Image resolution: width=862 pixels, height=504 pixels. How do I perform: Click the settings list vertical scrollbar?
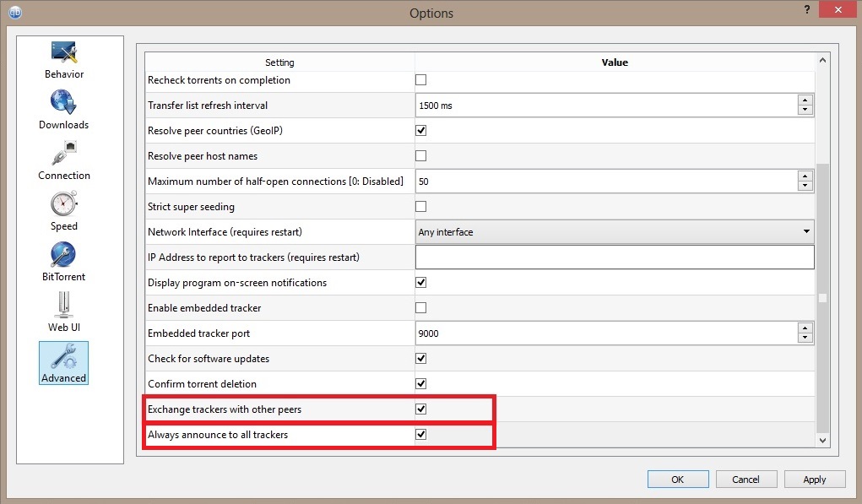(823, 295)
